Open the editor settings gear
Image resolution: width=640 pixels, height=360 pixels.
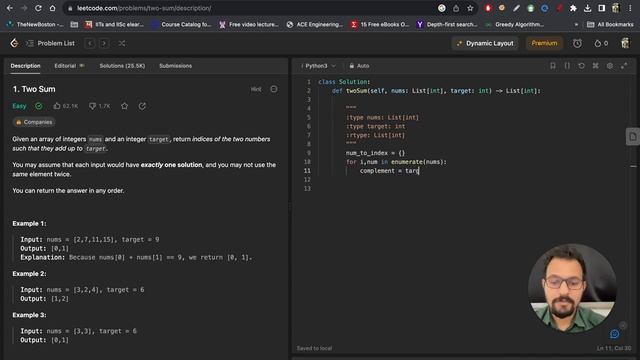pyautogui.click(x=610, y=66)
